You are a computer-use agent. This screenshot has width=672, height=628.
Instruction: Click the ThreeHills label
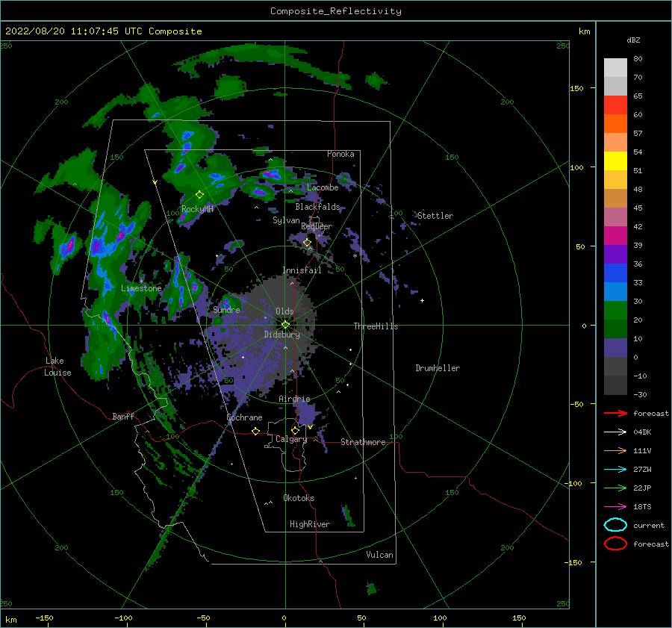tap(376, 326)
